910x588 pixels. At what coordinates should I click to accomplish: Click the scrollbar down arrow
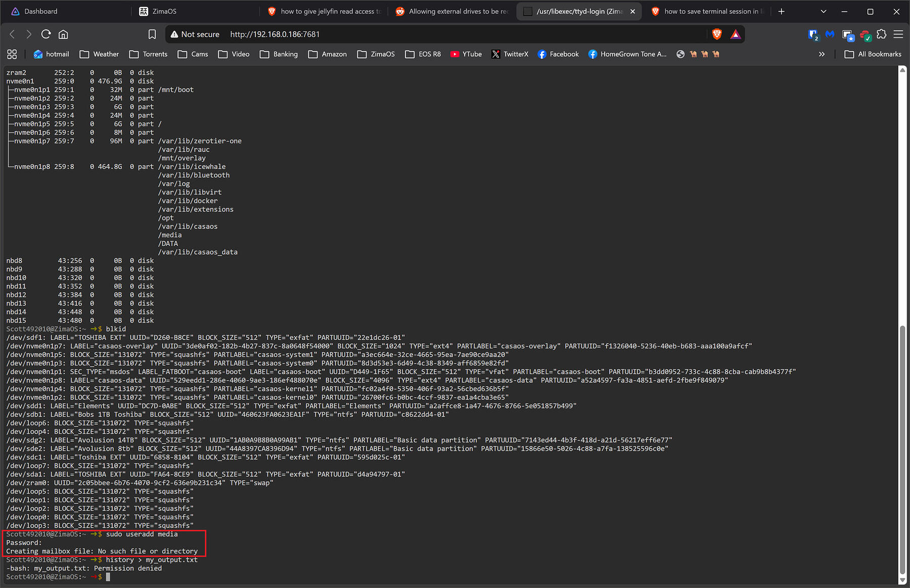tap(902, 580)
